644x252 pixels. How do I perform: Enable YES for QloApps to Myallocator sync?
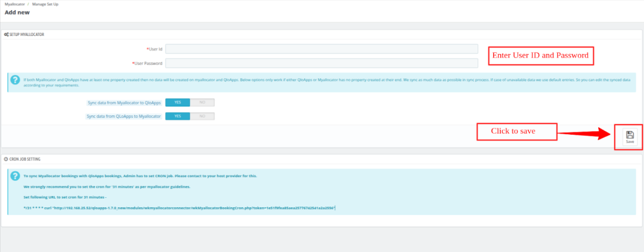point(177,116)
